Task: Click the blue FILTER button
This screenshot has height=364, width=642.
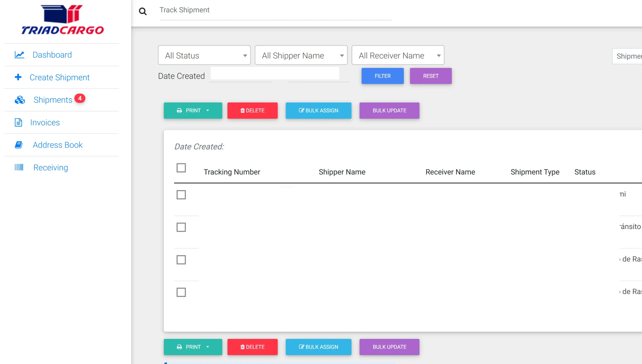Action: [x=382, y=76]
